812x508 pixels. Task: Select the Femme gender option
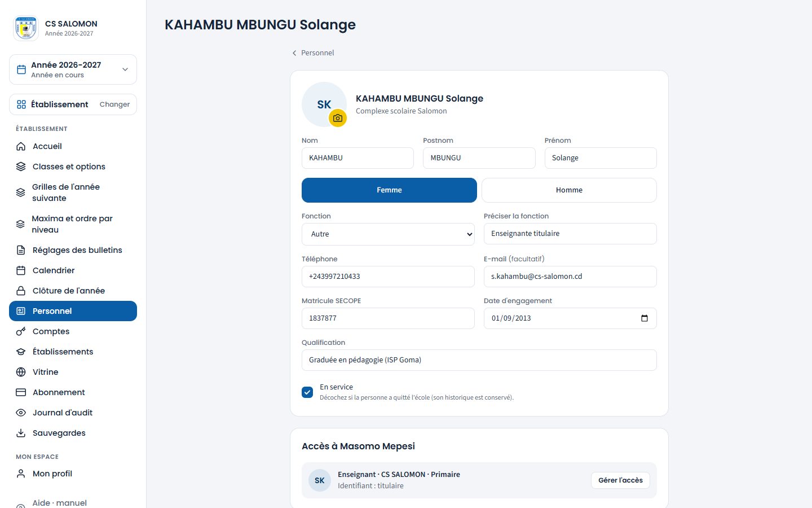389,190
